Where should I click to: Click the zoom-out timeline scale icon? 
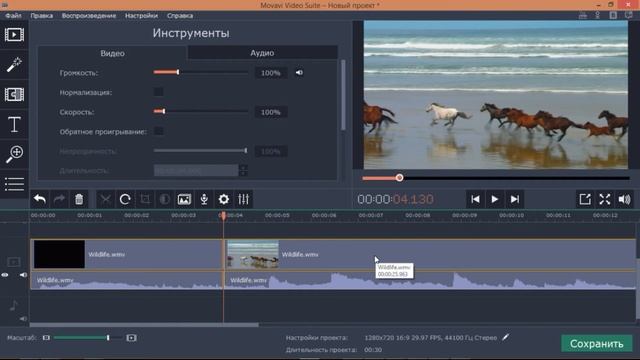click(x=46, y=338)
